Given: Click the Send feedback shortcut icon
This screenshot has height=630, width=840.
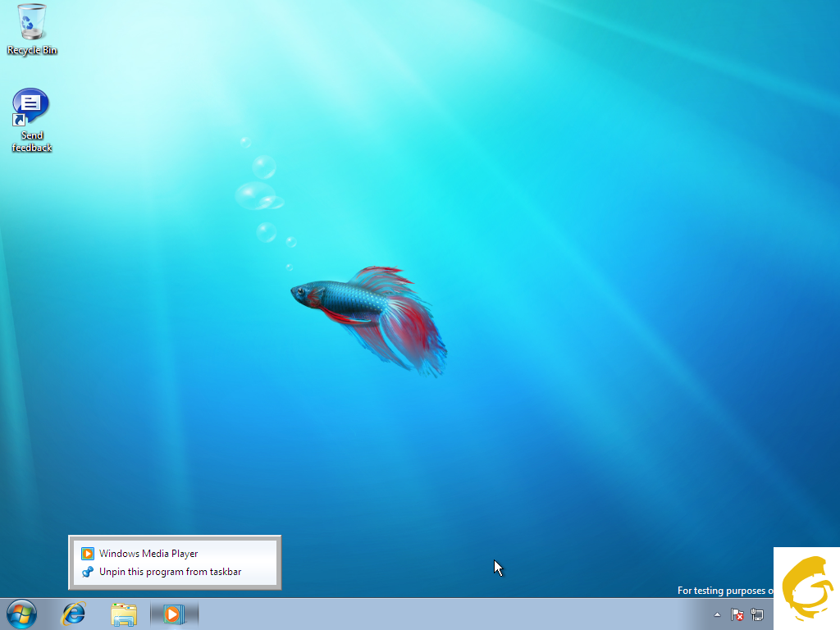Looking at the screenshot, I should [x=31, y=107].
